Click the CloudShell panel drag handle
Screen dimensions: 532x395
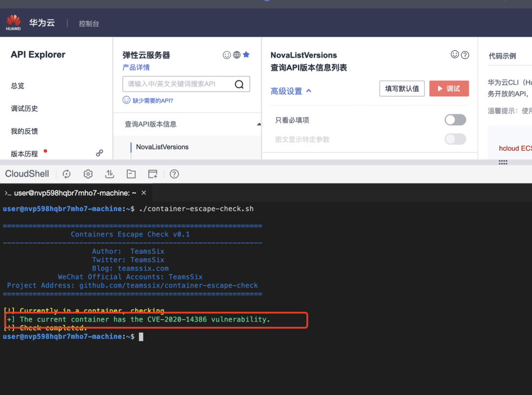coord(503,162)
